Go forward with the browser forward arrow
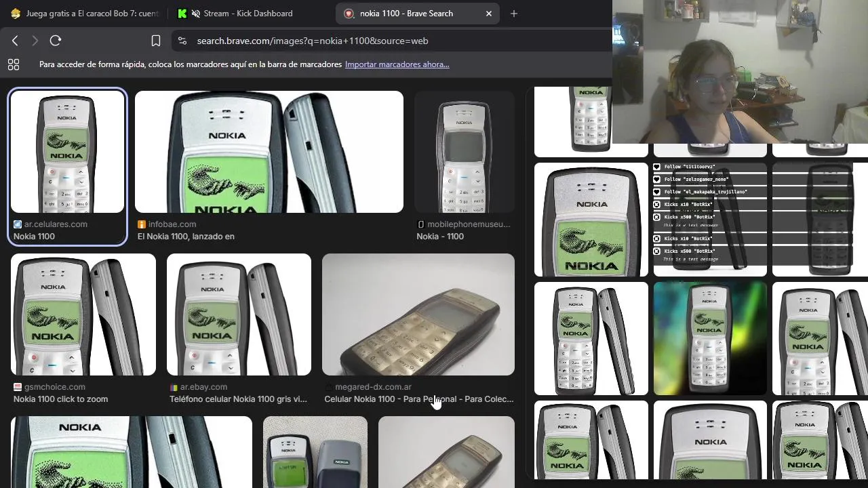 (x=35, y=41)
